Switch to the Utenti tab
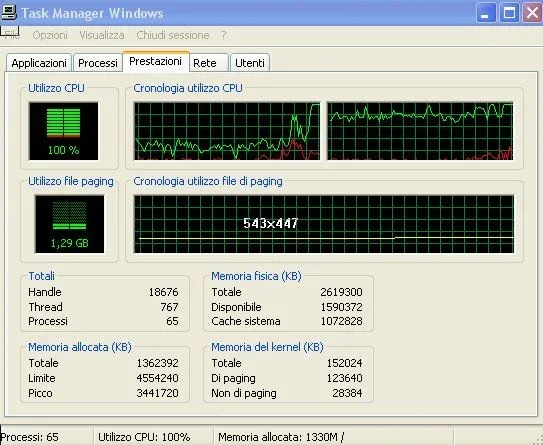Viewport: 543px width, 445px height. (250, 63)
